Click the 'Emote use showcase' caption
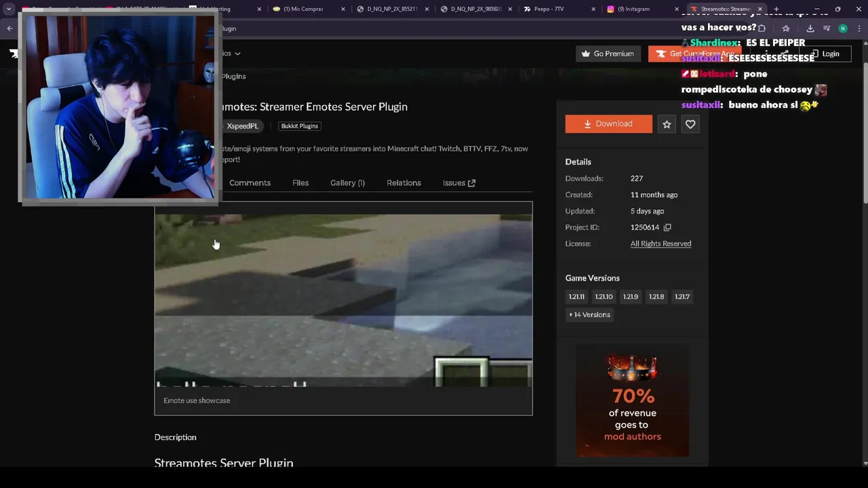This screenshot has height=488, width=868. (x=197, y=401)
